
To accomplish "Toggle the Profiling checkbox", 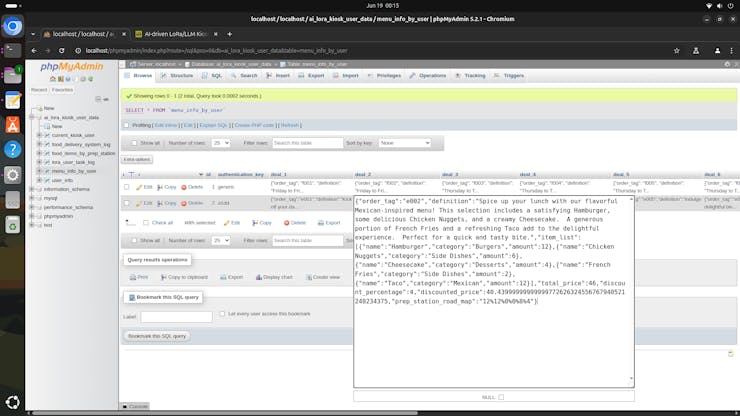I will [x=126, y=125].
